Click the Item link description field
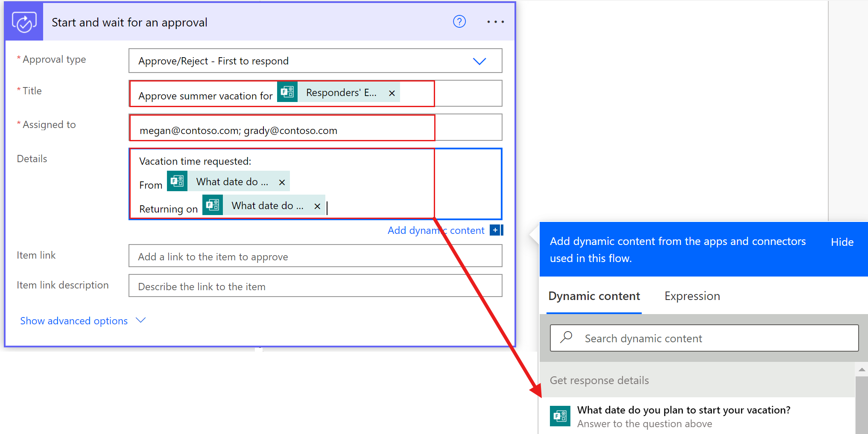The width and height of the screenshot is (868, 434). [x=315, y=285]
